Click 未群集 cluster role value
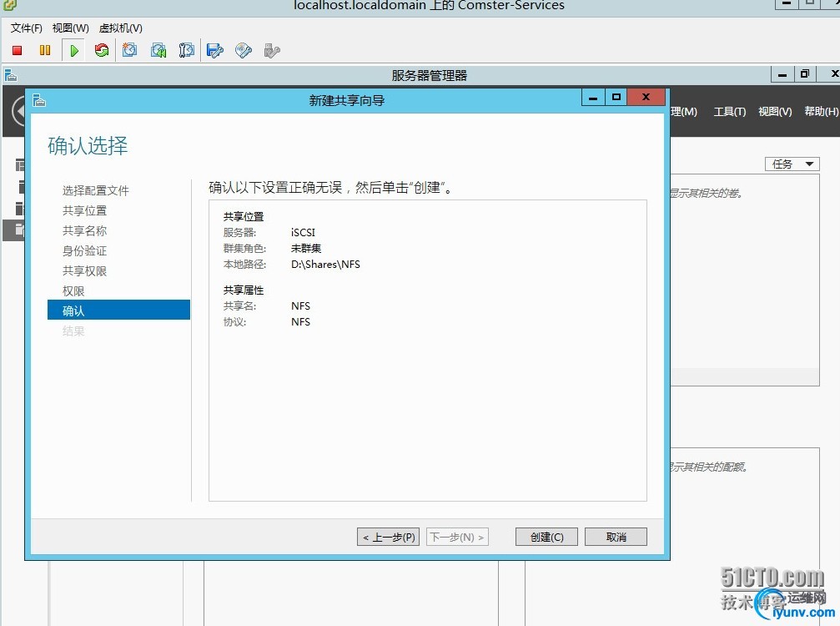The image size is (840, 626). point(306,248)
